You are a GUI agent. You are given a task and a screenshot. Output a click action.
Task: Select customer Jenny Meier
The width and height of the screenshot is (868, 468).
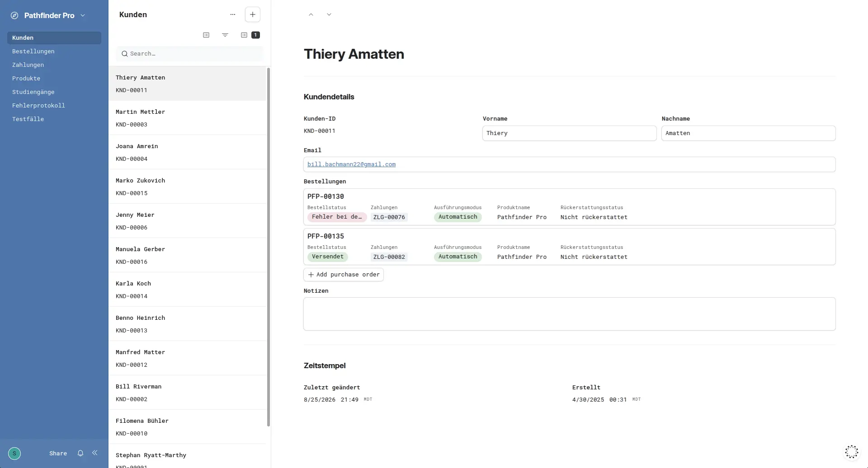point(187,221)
